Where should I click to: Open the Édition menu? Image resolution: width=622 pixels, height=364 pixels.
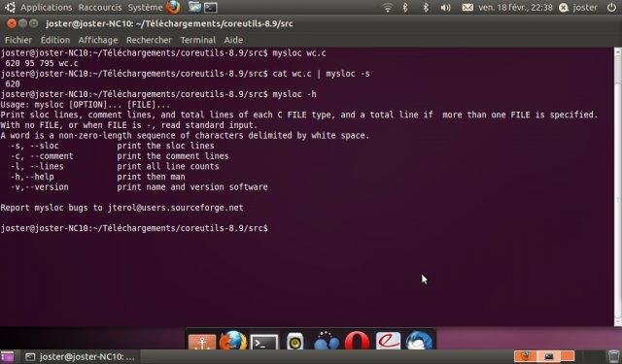pos(55,40)
